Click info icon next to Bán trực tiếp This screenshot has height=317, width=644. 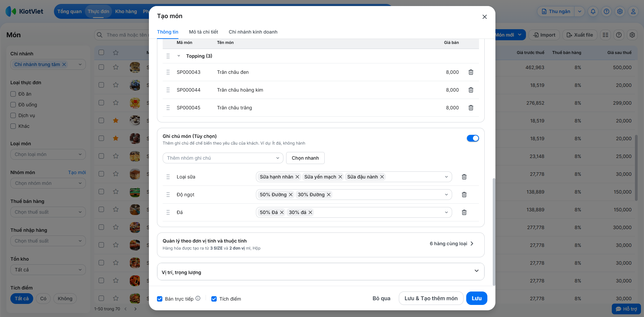(198, 298)
